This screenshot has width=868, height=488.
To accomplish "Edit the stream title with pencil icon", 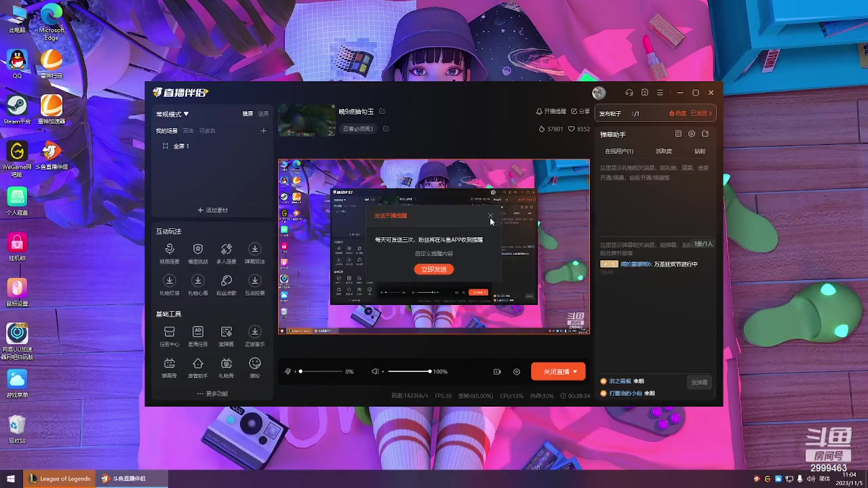I will click(x=382, y=111).
